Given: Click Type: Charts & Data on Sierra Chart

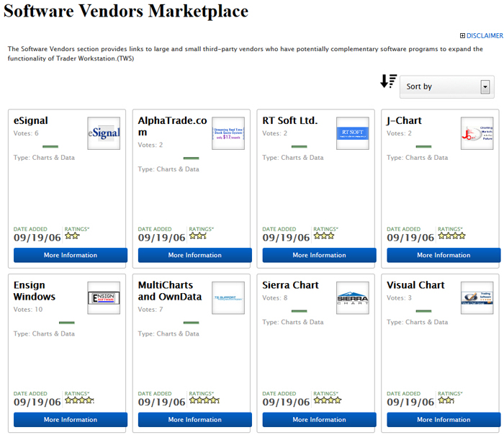Looking at the screenshot, I should [293, 322].
